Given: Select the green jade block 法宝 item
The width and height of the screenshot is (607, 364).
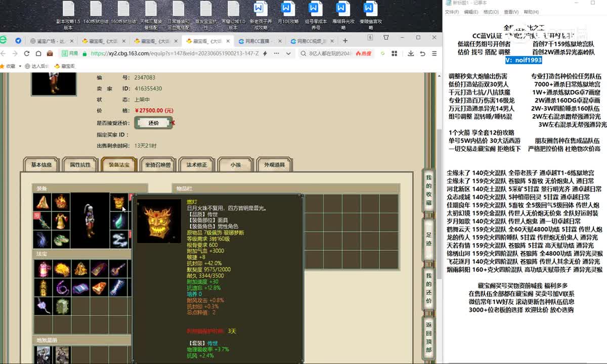Looking at the screenshot, I should (x=61, y=306).
